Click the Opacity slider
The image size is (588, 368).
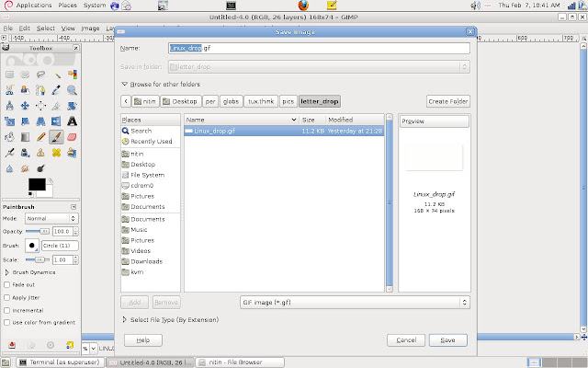pos(38,231)
